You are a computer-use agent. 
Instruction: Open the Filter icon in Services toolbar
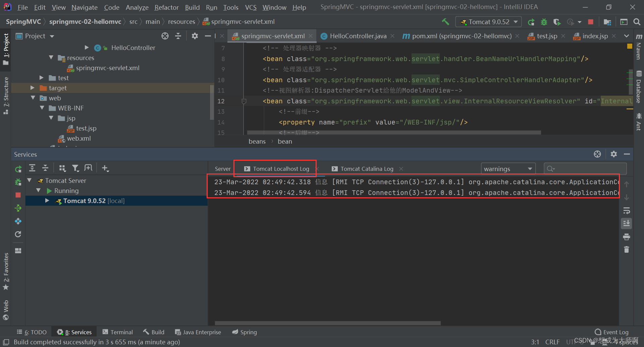75,168
